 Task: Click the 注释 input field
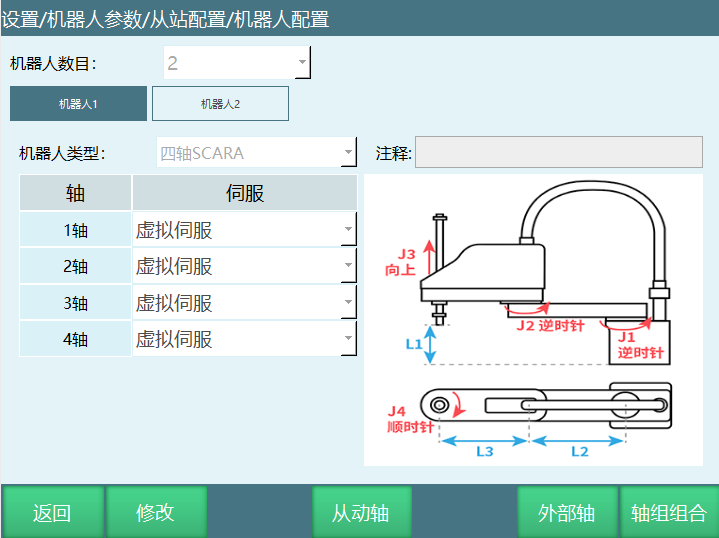click(x=558, y=153)
